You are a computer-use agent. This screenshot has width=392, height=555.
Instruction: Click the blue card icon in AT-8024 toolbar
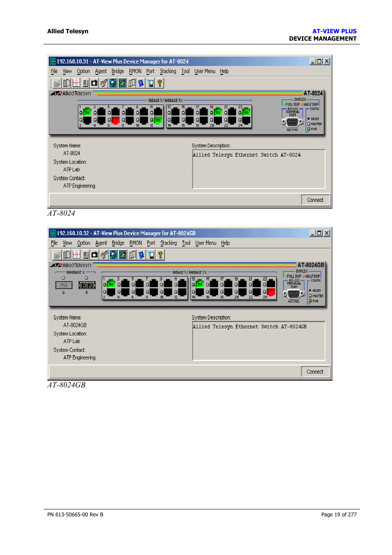coord(141,83)
